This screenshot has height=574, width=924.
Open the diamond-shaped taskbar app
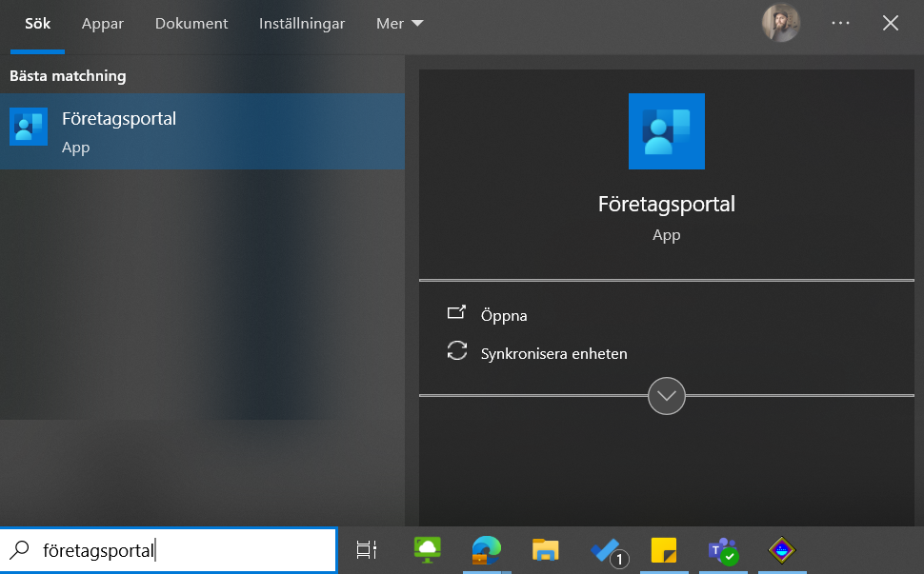(782, 550)
